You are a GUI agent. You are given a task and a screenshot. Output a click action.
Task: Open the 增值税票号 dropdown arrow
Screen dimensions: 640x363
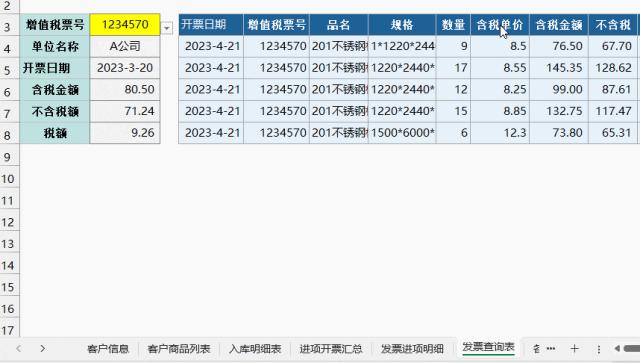(167, 28)
